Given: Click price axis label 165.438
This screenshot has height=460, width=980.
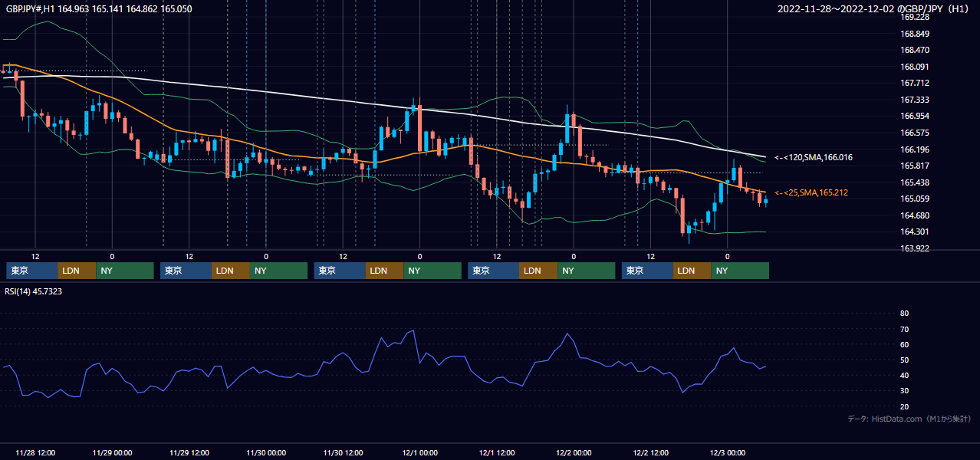Looking at the screenshot, I should (x=915, y=182).
